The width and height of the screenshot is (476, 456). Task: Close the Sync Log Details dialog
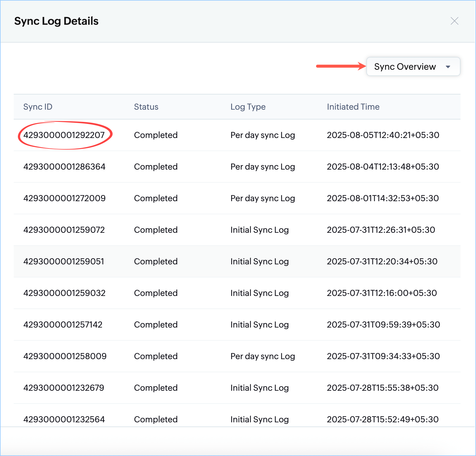(454, 21)
